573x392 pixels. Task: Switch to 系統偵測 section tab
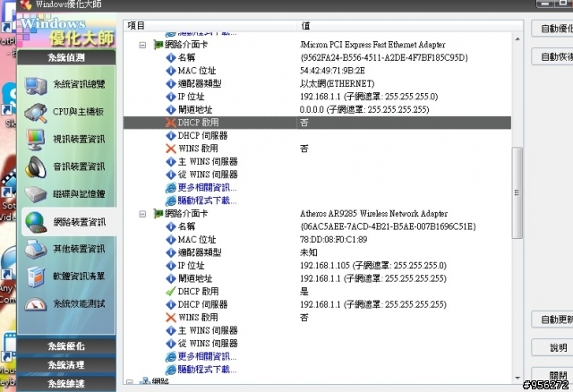click(66, 57)
